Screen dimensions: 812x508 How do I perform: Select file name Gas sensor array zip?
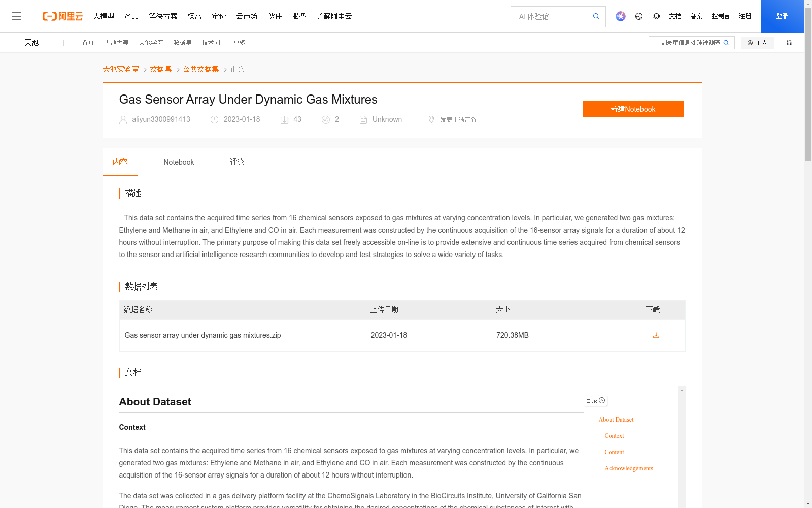tap(202, 335)
